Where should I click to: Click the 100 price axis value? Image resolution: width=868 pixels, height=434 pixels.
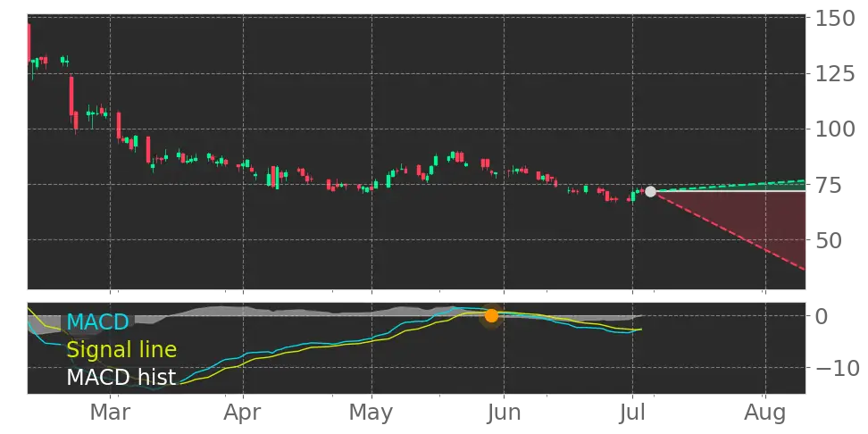click(835, 129)
